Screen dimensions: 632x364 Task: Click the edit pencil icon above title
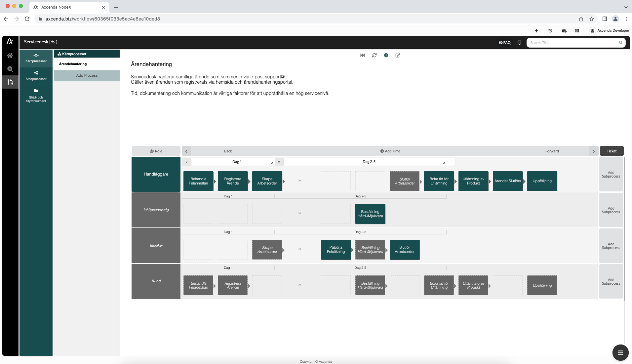point(398,55)
